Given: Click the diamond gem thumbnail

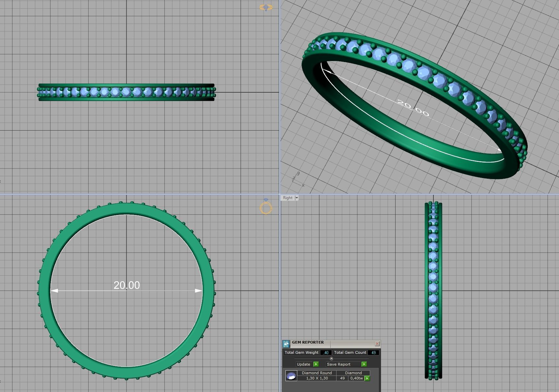Looking at the screenshot, I should [x=291, y=376].
